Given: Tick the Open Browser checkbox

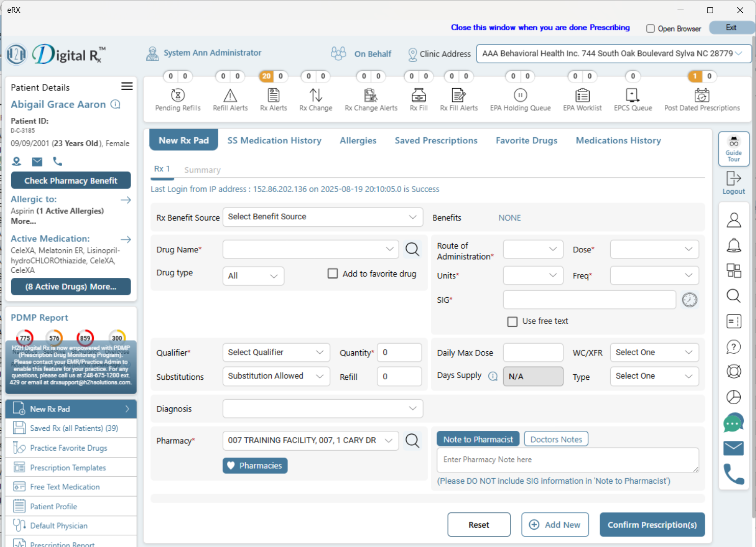Looking at the screenshot, I should 651,29.
